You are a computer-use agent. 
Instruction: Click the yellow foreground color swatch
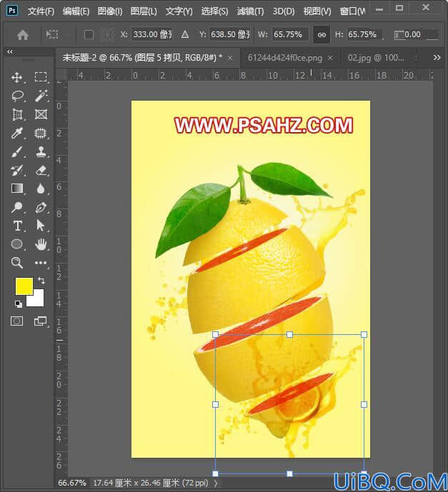click(24, 286)
